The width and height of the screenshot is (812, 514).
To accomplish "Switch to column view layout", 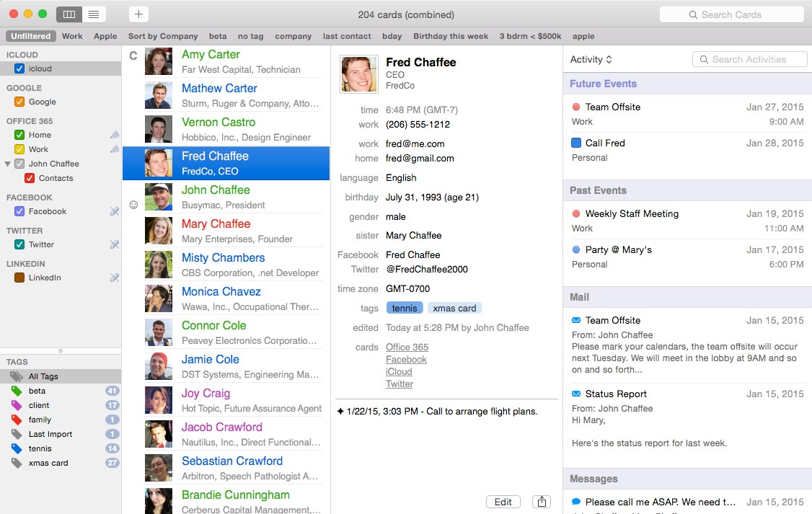I will pyautogui.click(x=69, y=14).
